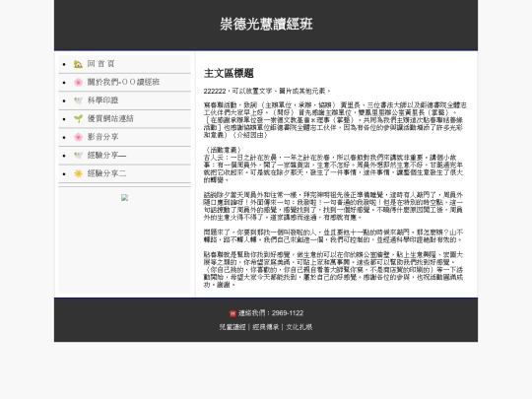Click the heading 主文區標題
The image size is (532, 399).
229,73
